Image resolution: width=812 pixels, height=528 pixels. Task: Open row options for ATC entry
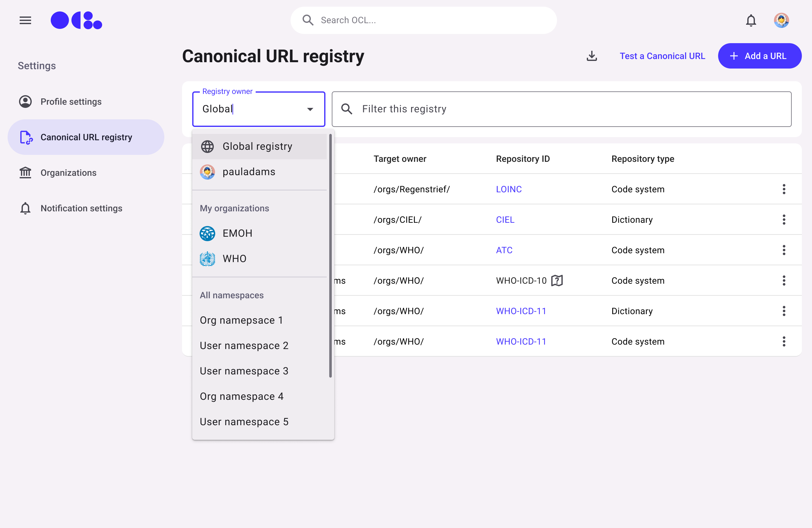(784, 250)
